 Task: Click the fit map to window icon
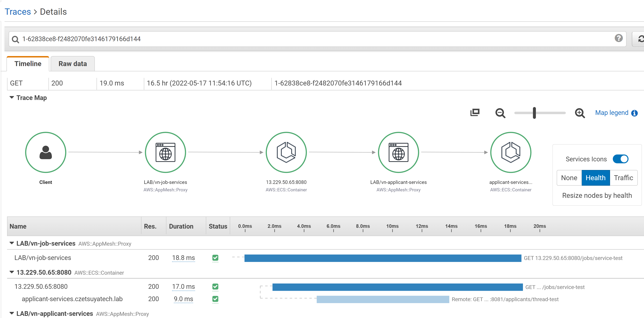[475, 113]
